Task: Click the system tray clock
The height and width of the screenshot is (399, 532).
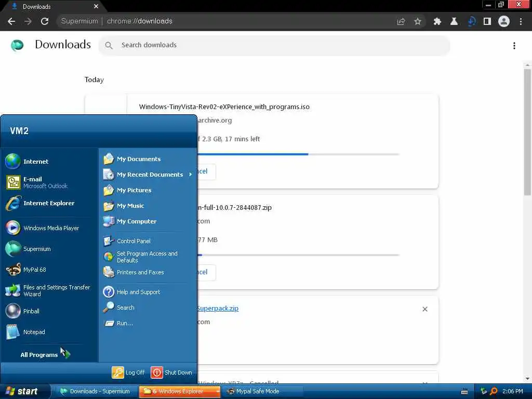Action: click(512, 391)
